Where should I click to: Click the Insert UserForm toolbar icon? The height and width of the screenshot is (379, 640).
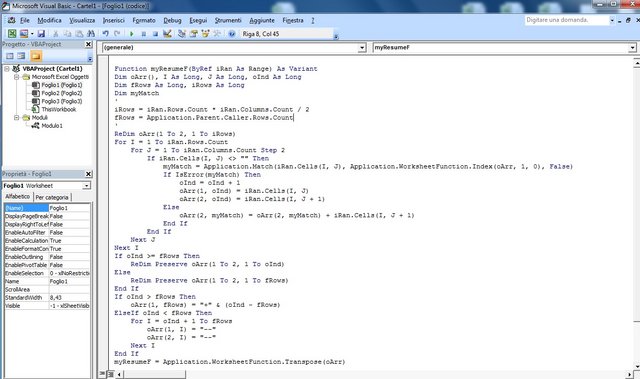pos(24,34)
